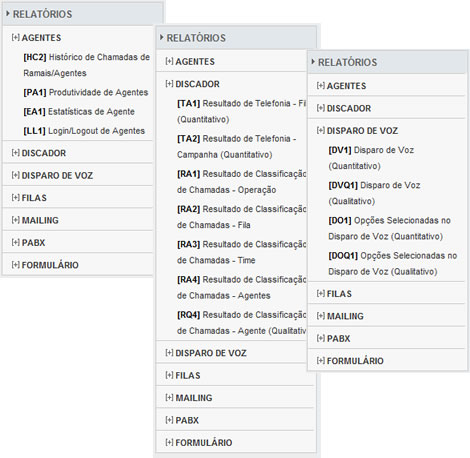Open EA1 Estatísticas de Agente report

click(x=79, y=112)
